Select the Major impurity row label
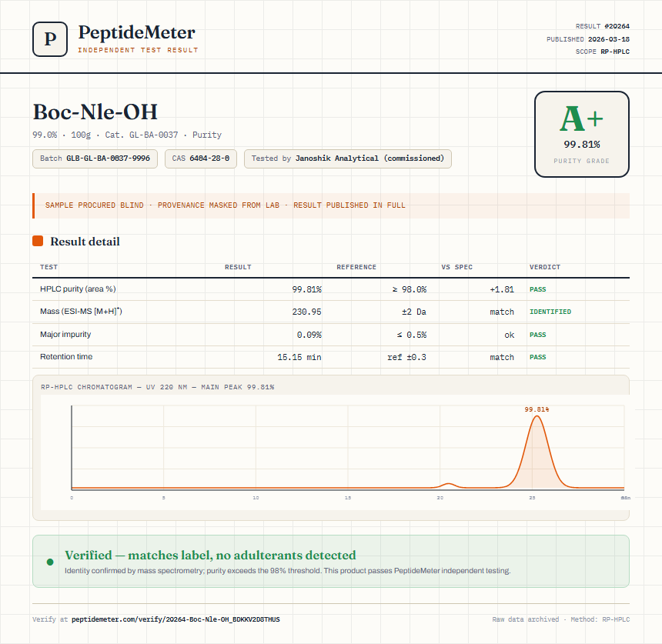This screenshot has width=662, height=644. tap(65, 334)
